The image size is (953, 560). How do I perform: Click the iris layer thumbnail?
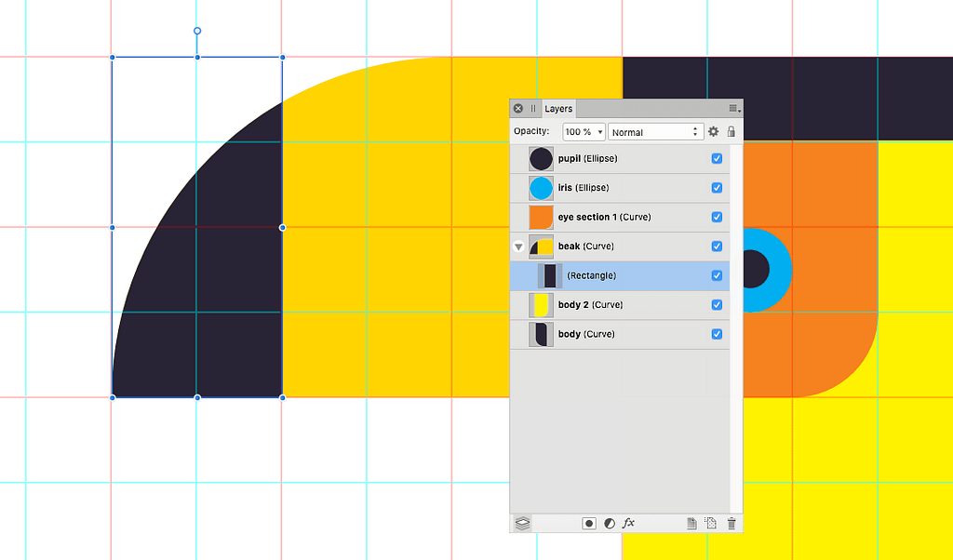pyautogui.click(x=540, y=188)
